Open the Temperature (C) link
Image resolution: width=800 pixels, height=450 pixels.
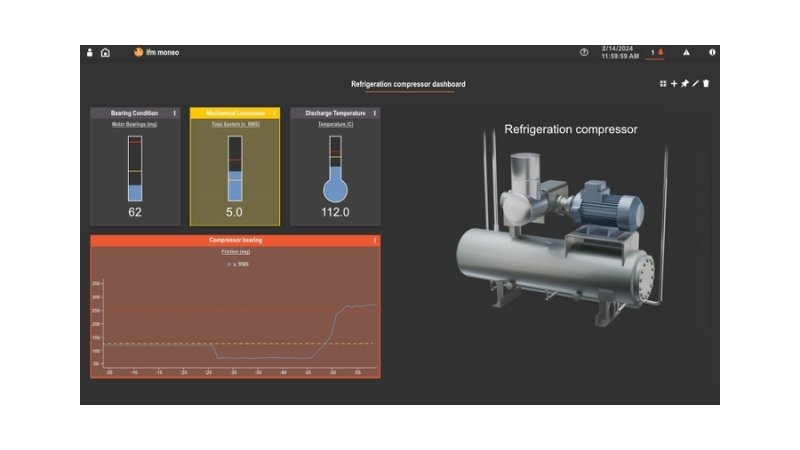coord(335,124)
